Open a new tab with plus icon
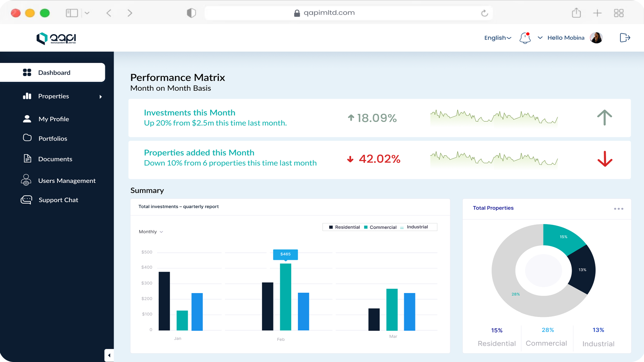 point(597,13)
